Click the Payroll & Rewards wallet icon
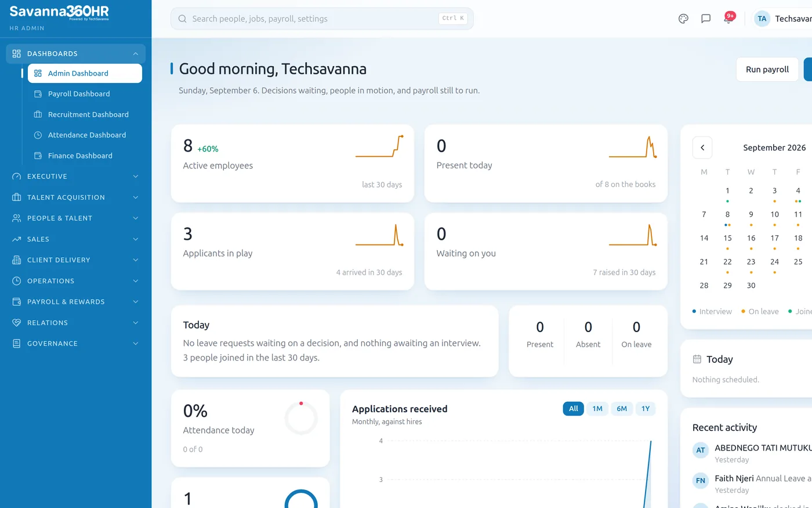Screen dimensions: 812x508 16,302
